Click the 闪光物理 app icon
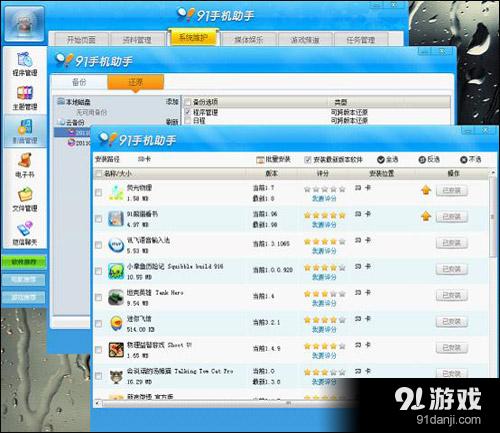The width and height of the screenshot is (500, 433). coord(116,193)
